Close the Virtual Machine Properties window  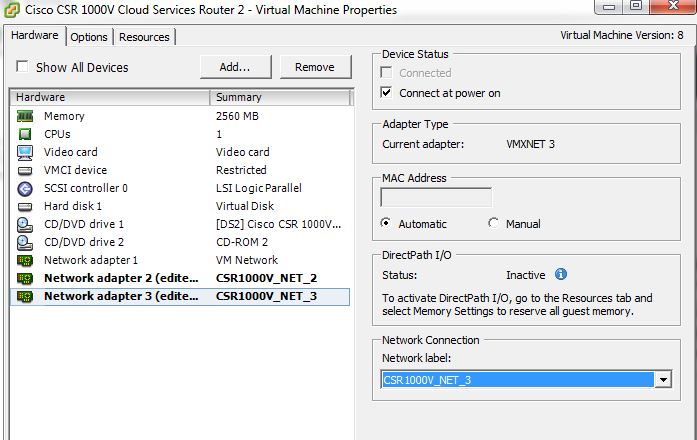(x=673, y=7)
